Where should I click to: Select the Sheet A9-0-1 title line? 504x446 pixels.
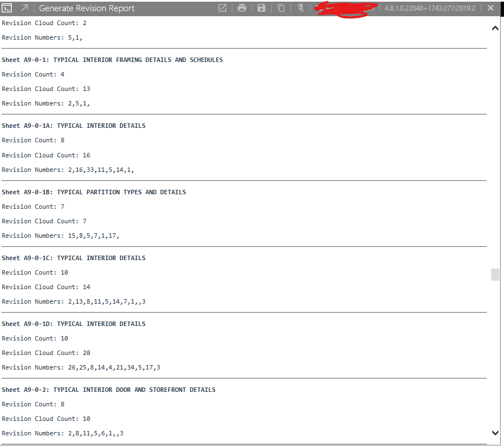coord(112,60)
